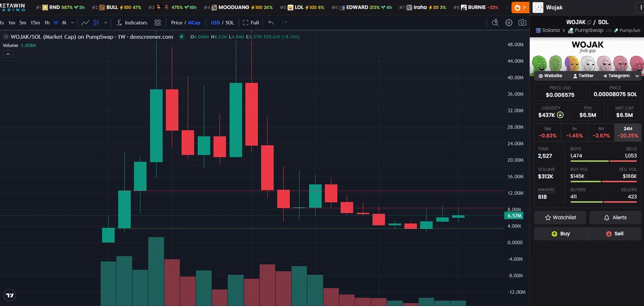The height and width of the screenshot is (306, 644).
Task: Open the trending fire button
Action: pos(520,8)
